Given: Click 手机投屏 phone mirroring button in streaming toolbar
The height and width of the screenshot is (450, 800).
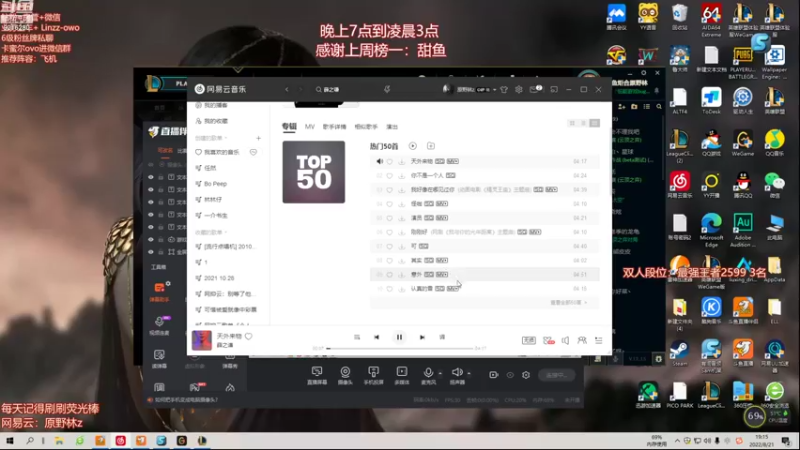Looking at the screenshot, I should (x=373, y=375).
